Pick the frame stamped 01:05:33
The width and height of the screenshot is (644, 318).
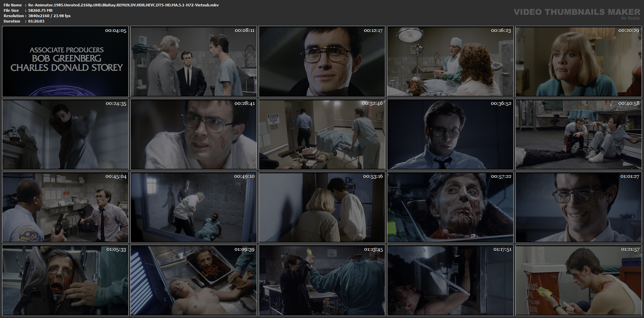pyautogui.click(x=66, y=280)
